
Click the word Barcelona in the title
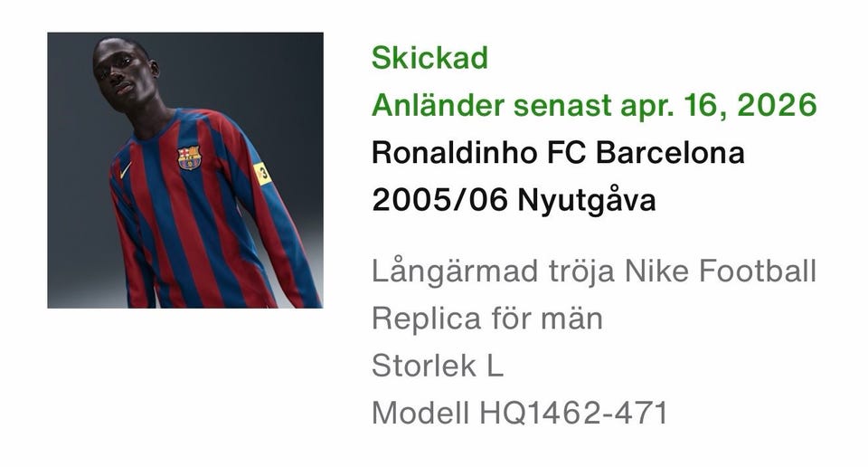pos(670,152)
